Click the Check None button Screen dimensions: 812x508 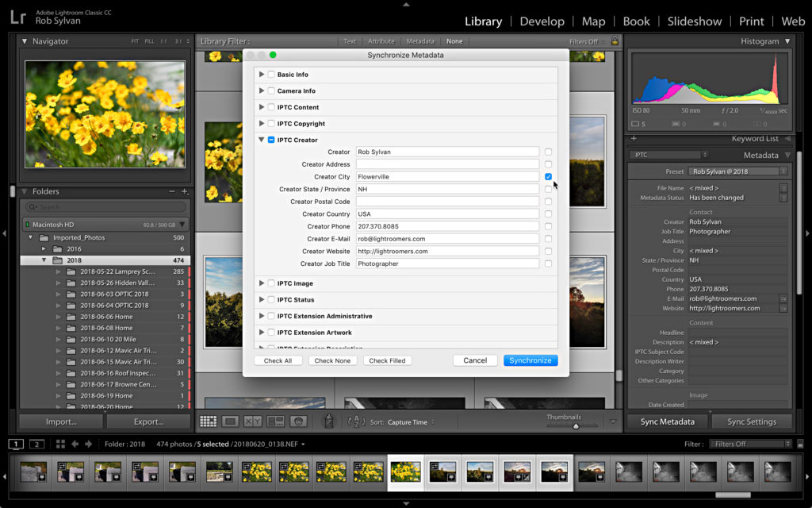click(x=334, y=360)
